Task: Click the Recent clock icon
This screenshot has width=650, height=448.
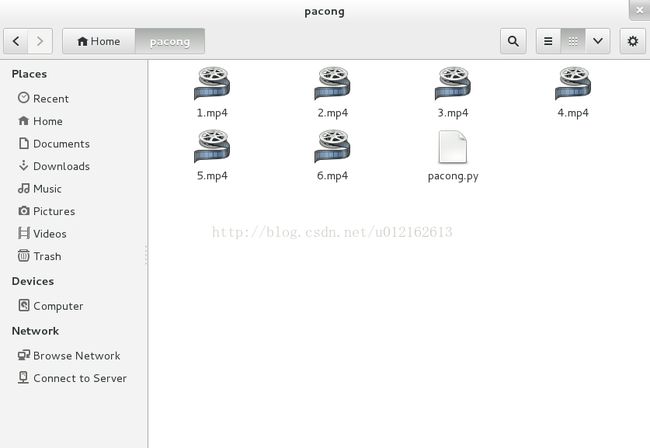Action: point(24,98)
